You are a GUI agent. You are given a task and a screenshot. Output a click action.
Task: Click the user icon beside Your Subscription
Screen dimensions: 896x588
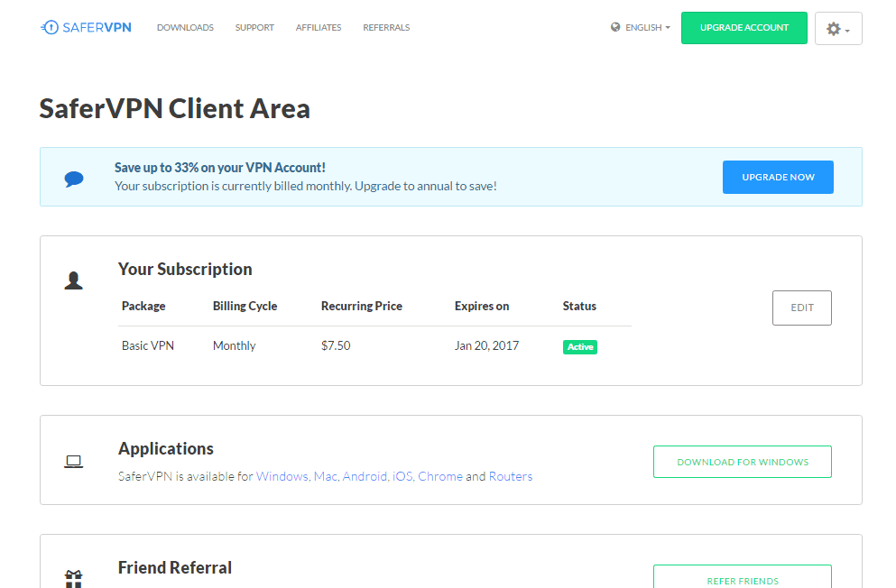[x=74, y=280]
